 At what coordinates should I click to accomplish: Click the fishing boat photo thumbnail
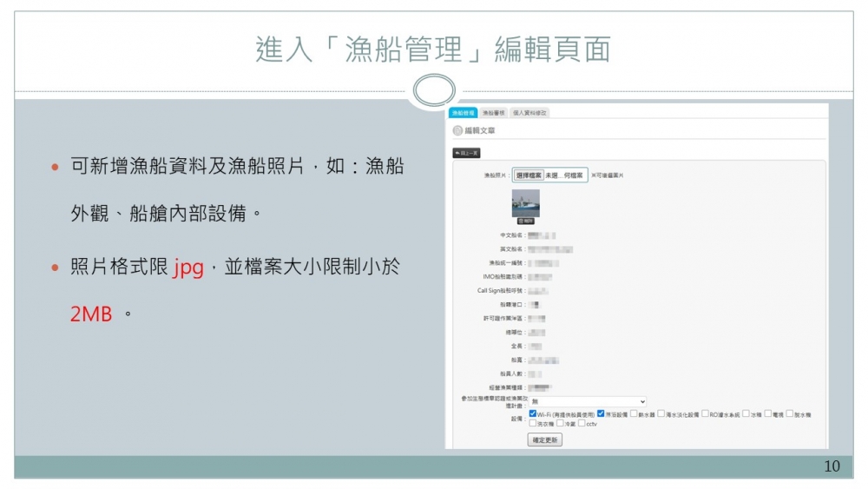pyautogui.click(x=526, y=203)
